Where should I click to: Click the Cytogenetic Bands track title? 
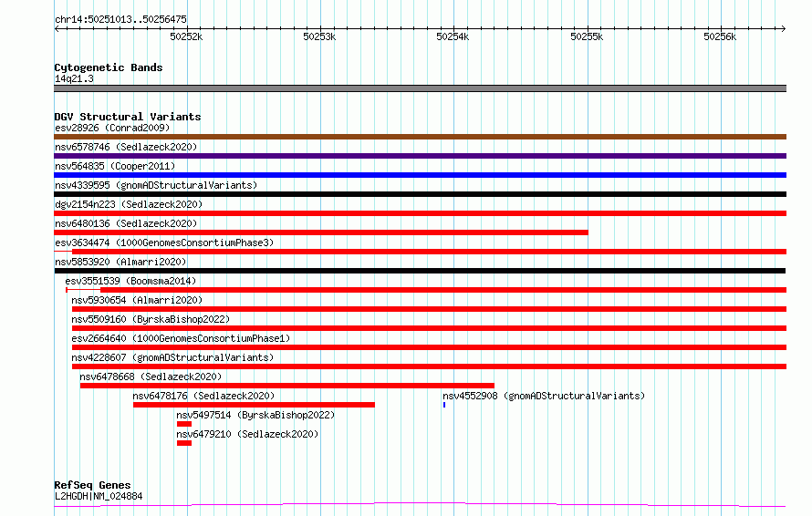click(109, 67)
